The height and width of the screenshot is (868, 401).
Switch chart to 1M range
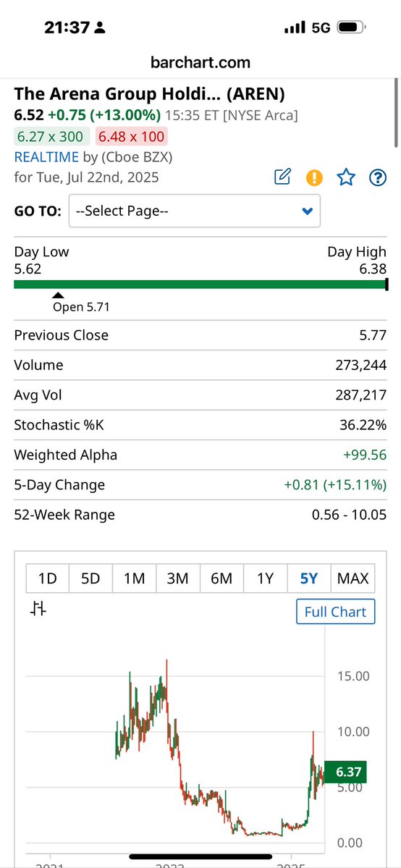(134, 578)
